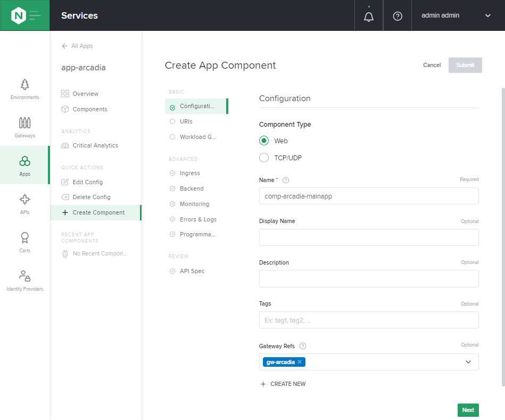Remove the gw-arcadia gateway tag

(x=300, y=362)
